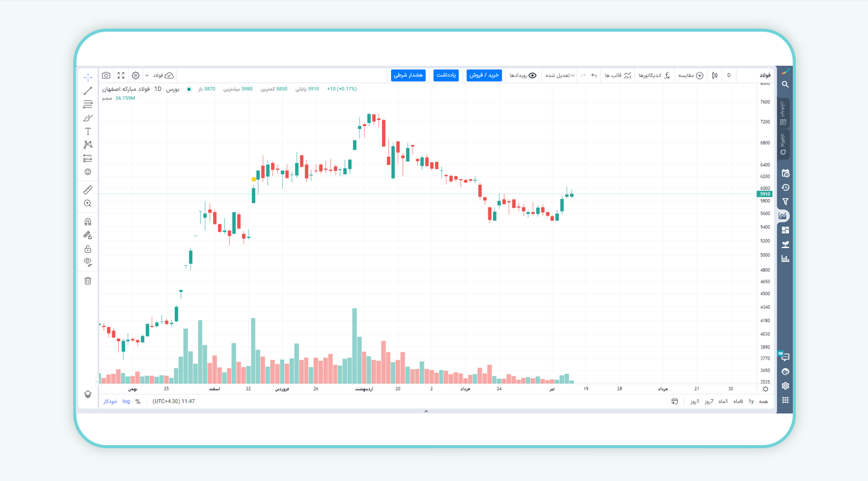
Task: Click the undo arrow in toolbar
Action: pyautogui.click(x=594, y=75)
